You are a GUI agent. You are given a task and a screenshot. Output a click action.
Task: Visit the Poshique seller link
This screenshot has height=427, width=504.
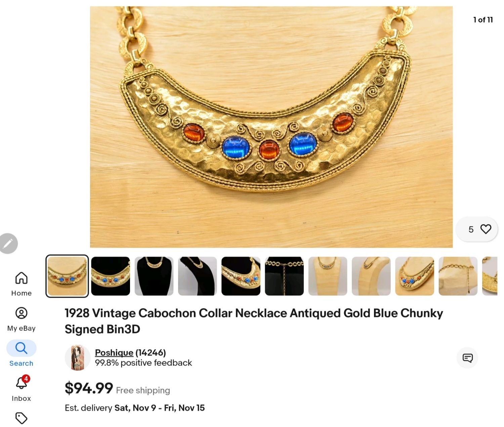[114, 352]
